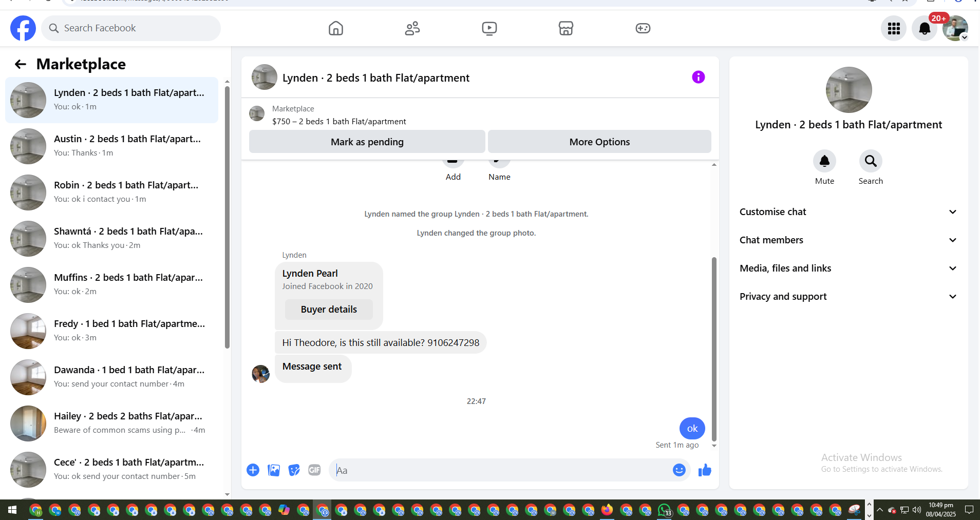Open Dawanda conversation in list
This screenshot has width=980, height=520.
coord(111,377)
